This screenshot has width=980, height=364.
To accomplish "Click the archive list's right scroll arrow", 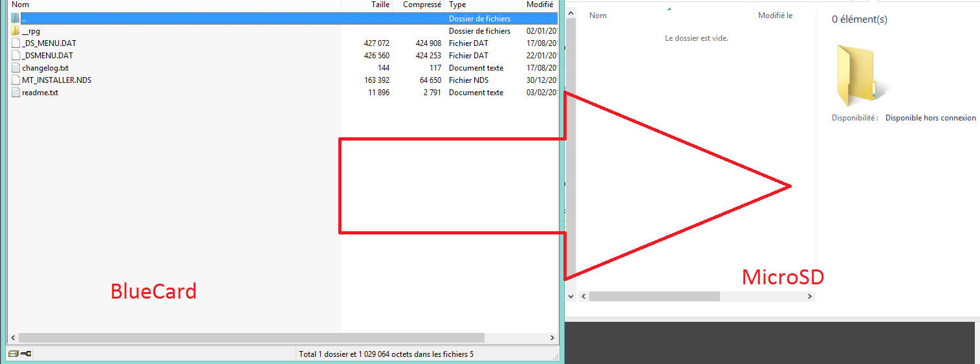I will (x=552, y=338).
